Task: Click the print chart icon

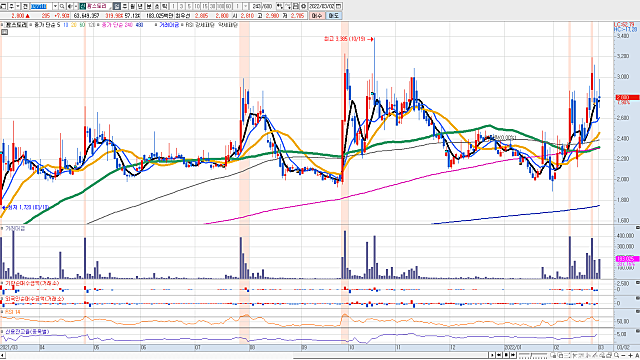Action: point(296,7)
